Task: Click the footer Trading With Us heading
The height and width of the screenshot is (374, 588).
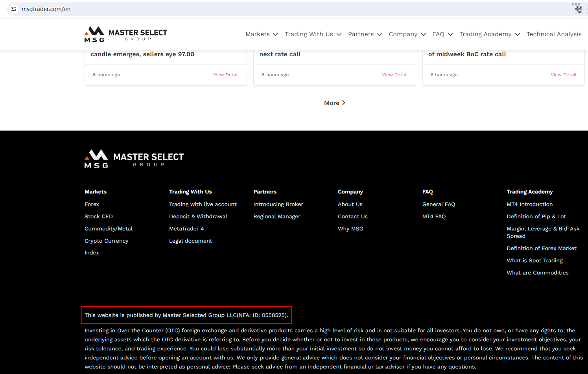Action: (x=190, y=192)
